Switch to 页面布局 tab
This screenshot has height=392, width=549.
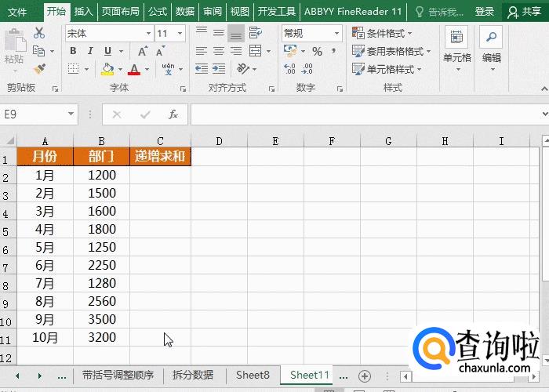pos(121,12)
